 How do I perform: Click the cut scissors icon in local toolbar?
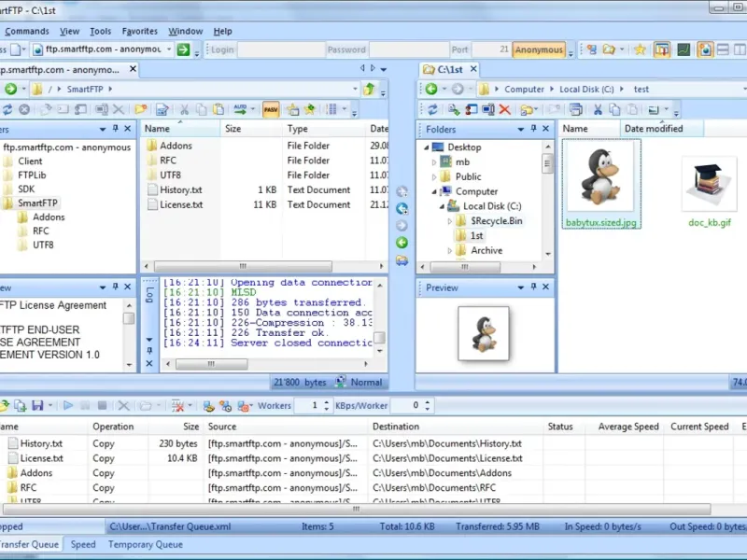pyautogui.click(x=598, y=110)
